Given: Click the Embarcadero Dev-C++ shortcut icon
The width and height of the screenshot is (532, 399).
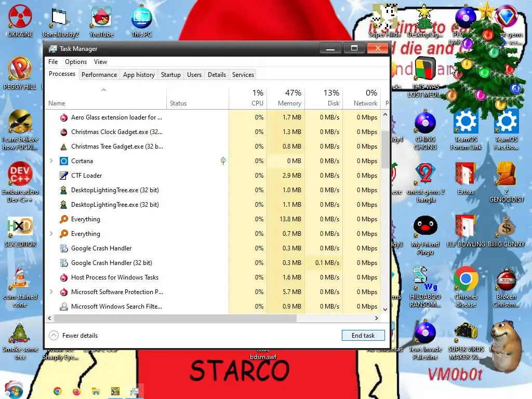Looking at the screenshot, I should pyautogui.click(x=20, y=182).
